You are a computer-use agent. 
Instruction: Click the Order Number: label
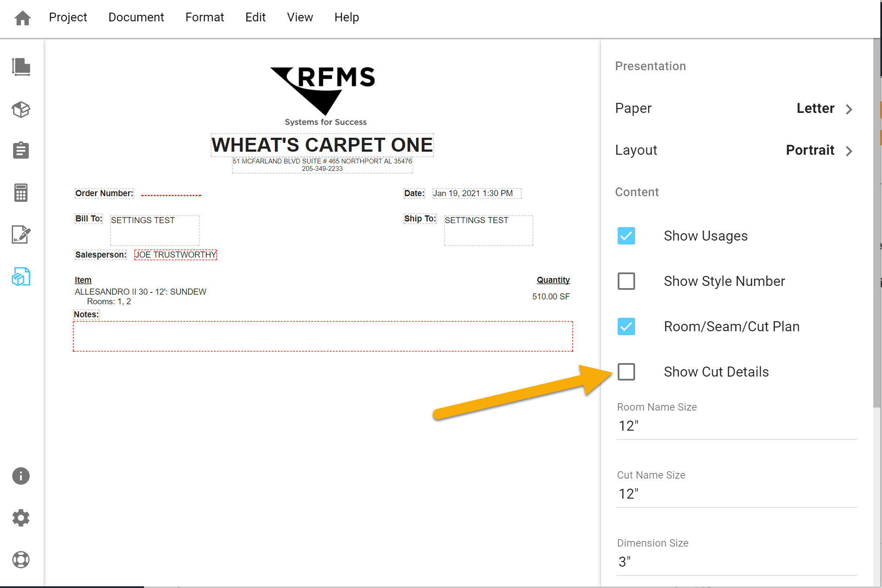click(104, 193)
